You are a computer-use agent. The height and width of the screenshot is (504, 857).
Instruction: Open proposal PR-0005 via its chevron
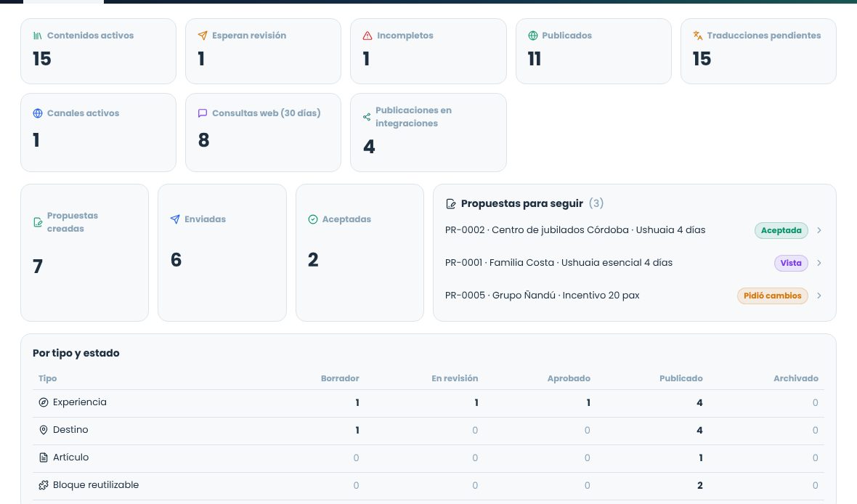pyautogui.click(x=819, y=296)
